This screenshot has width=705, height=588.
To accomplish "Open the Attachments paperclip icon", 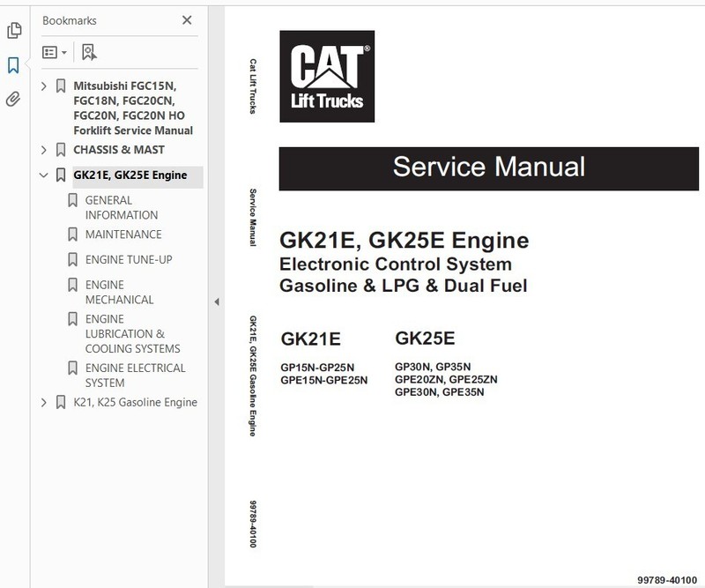I will tap(13, 99).
